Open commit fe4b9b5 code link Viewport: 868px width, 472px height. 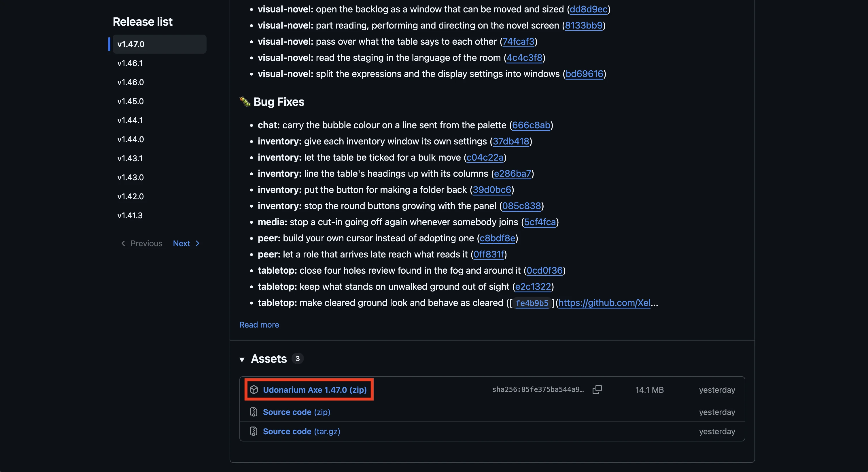[532, 303]
